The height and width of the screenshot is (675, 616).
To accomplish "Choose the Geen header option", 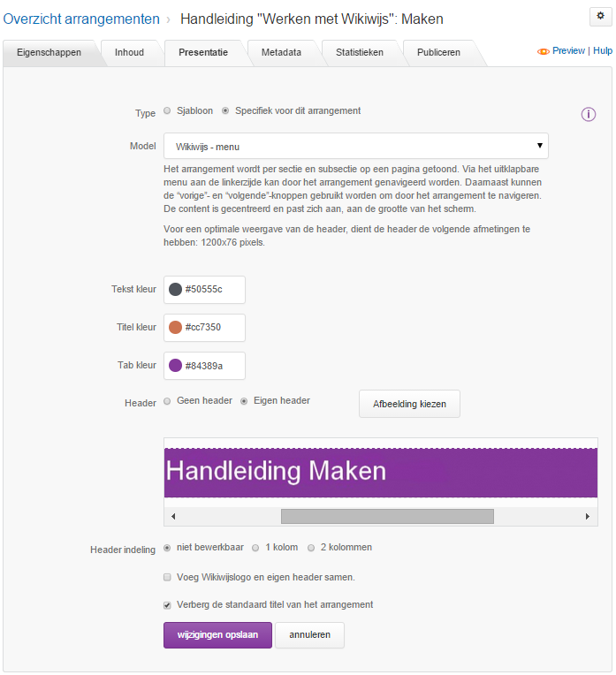I will [167, 401].
